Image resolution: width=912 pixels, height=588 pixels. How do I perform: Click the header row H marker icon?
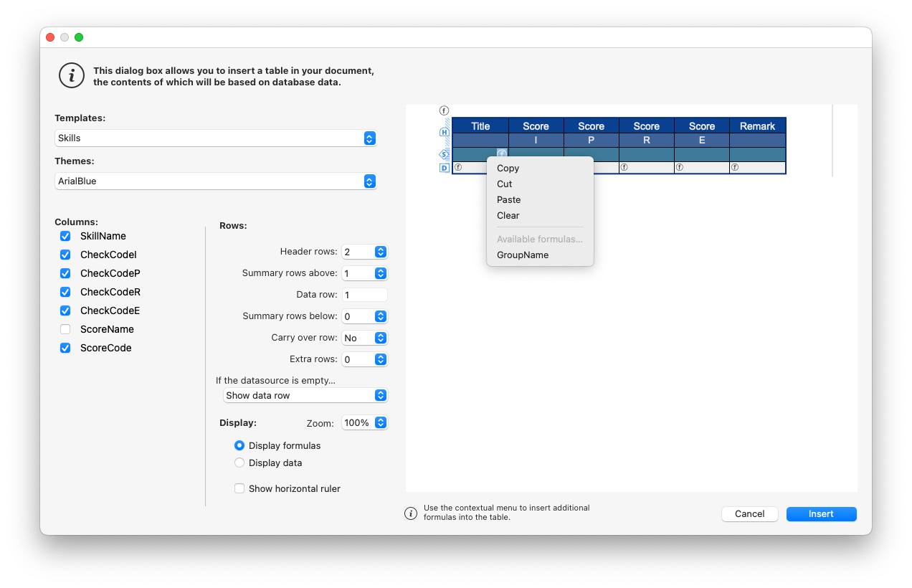coord(444,132)
